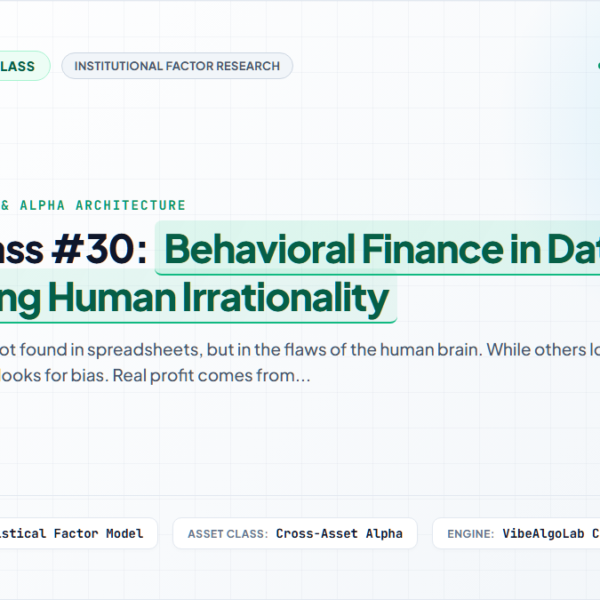Click the '#30:' class number text

click(99, 249)
